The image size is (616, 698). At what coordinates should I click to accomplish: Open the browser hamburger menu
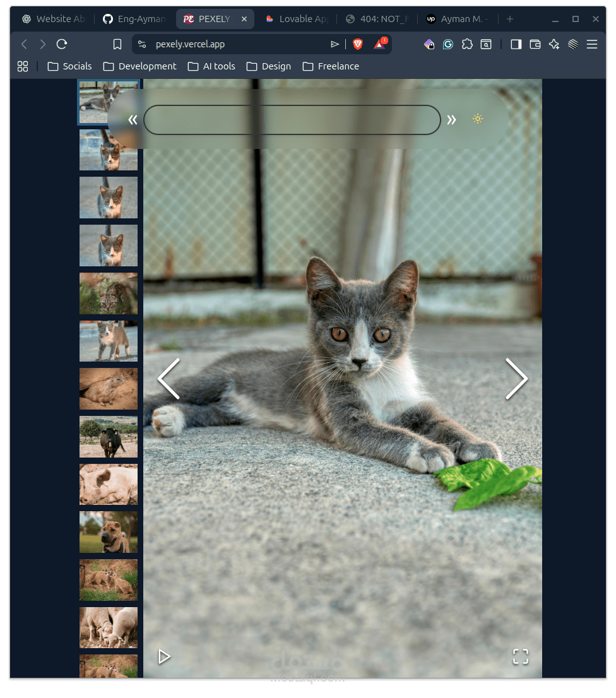point(592,44)
